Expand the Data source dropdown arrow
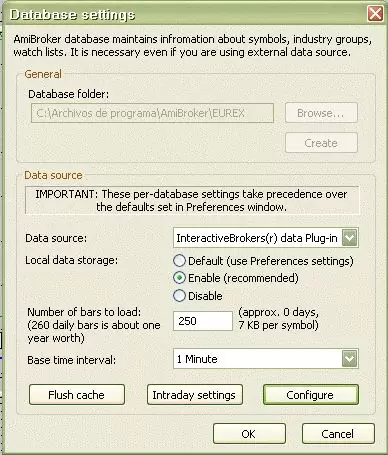The width and height of the screenshot is (388, 455). click(350, 238)
